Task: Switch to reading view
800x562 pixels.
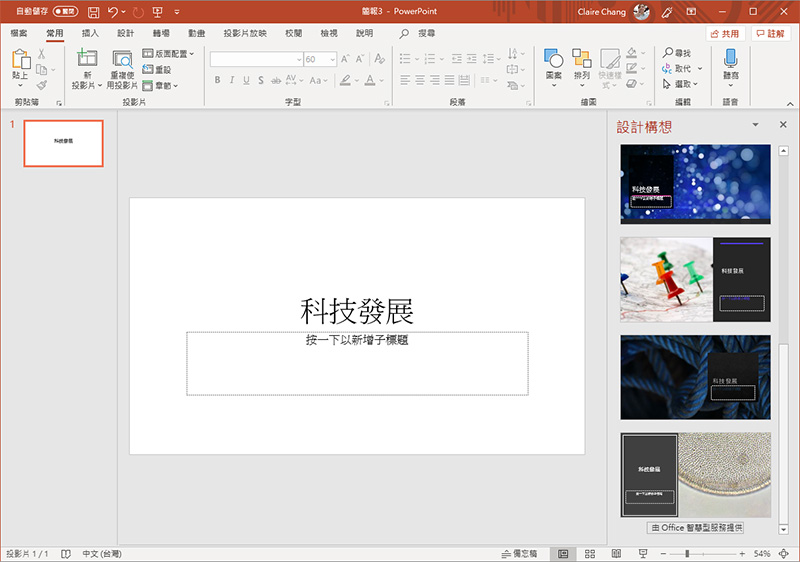Action: tap(616, 554)
